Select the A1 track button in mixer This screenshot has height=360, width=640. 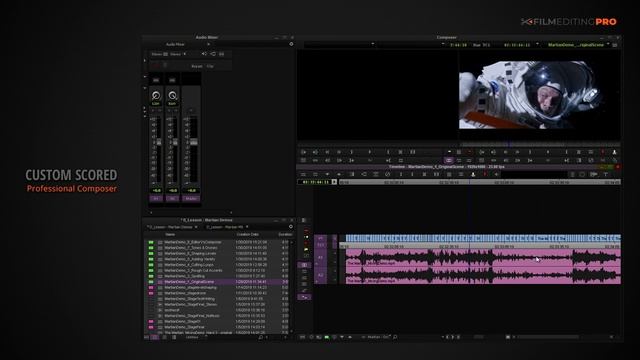point(156,198)
